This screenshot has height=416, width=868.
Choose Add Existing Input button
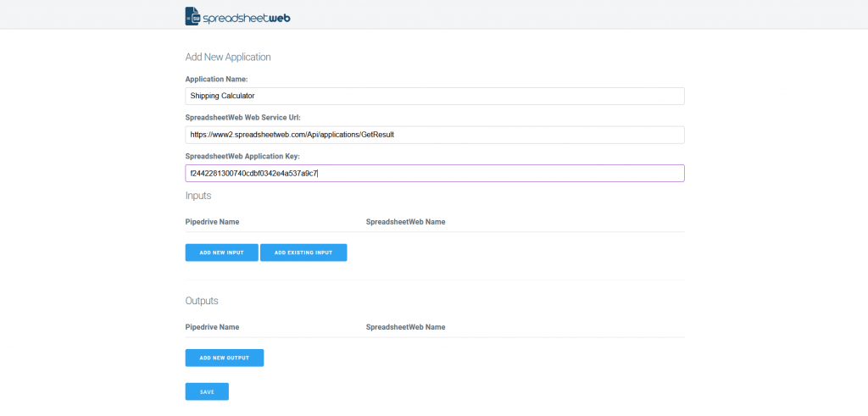pyautogui.click(x=303, y=252)
